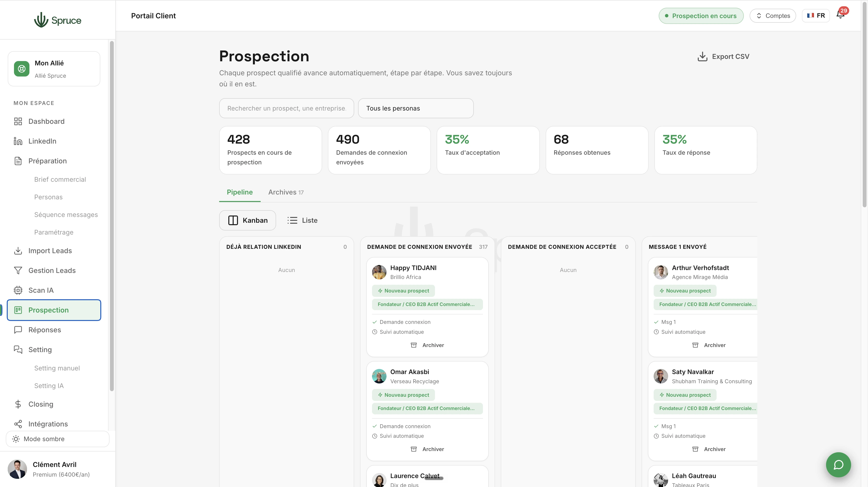Open Paramétrage

point(54,232)
